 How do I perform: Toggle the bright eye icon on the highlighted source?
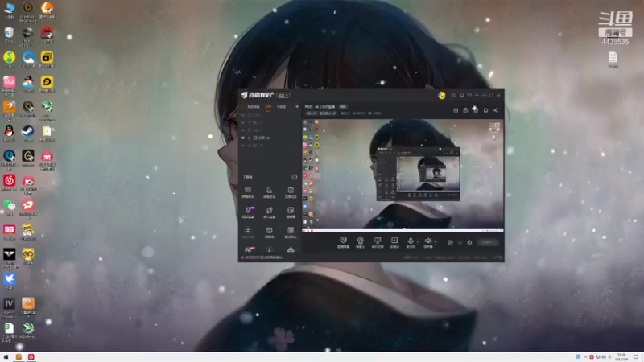pos(243,138)
